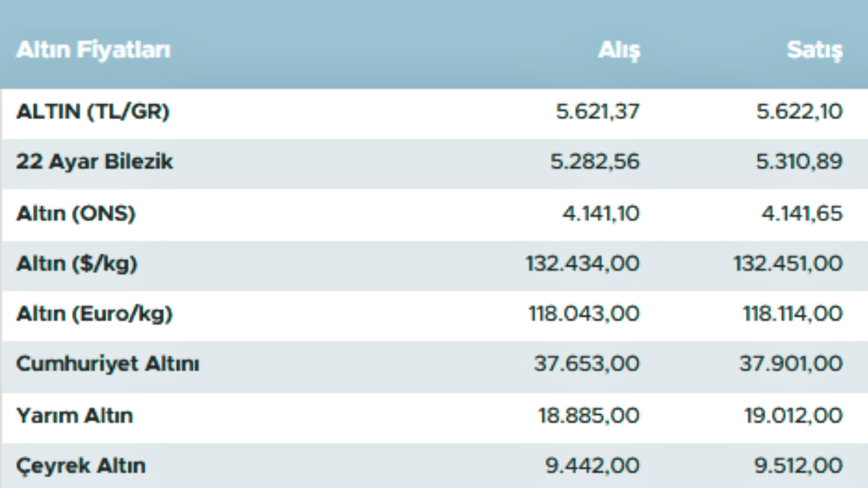The image size is (868, 488).
Task: Click the Altın (Euro/kg) buying price 118.043,00
Action: [583, 314]
